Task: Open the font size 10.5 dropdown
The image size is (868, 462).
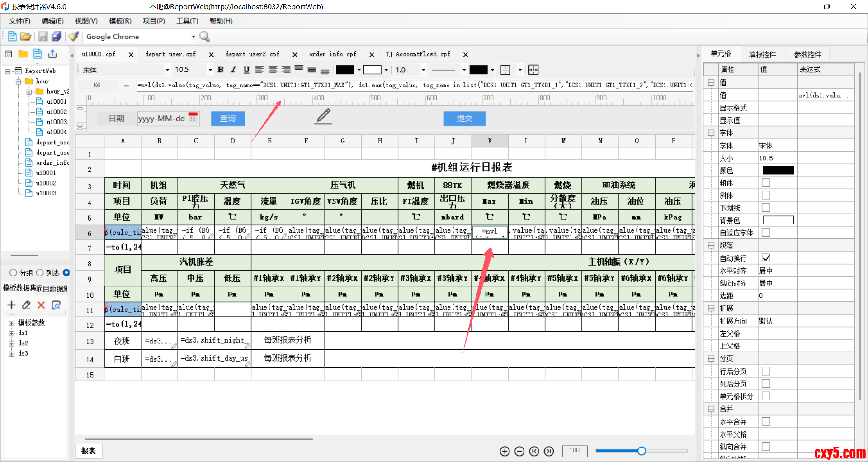Action: pyautogui.click(x=210, y=70)
